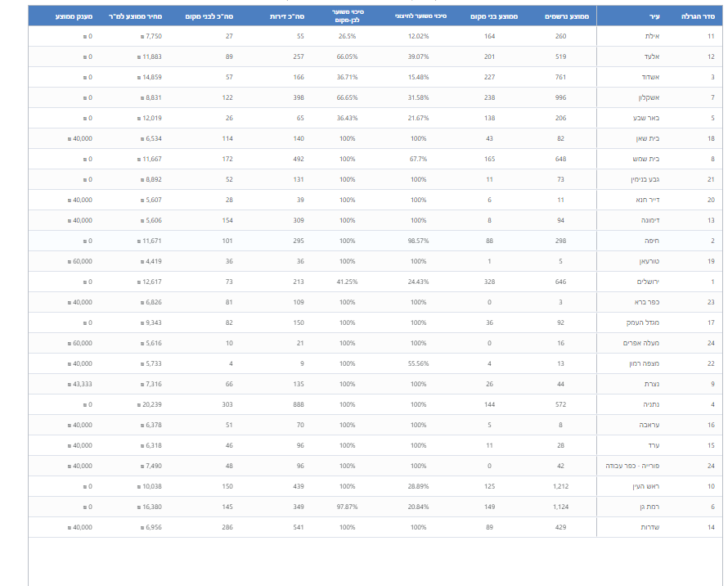The height and width of the screenshot is (586, 728).
Task: Click the מענק ממוצע column header
Action: click(74, 16)
